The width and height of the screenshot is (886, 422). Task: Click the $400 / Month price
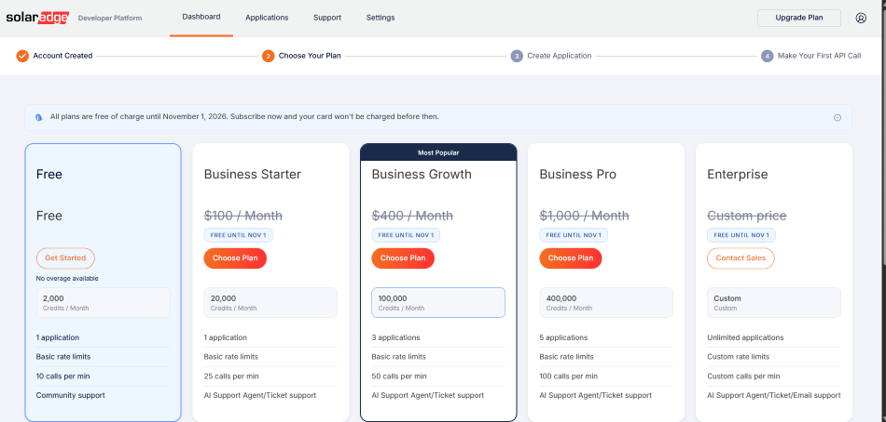412,216
